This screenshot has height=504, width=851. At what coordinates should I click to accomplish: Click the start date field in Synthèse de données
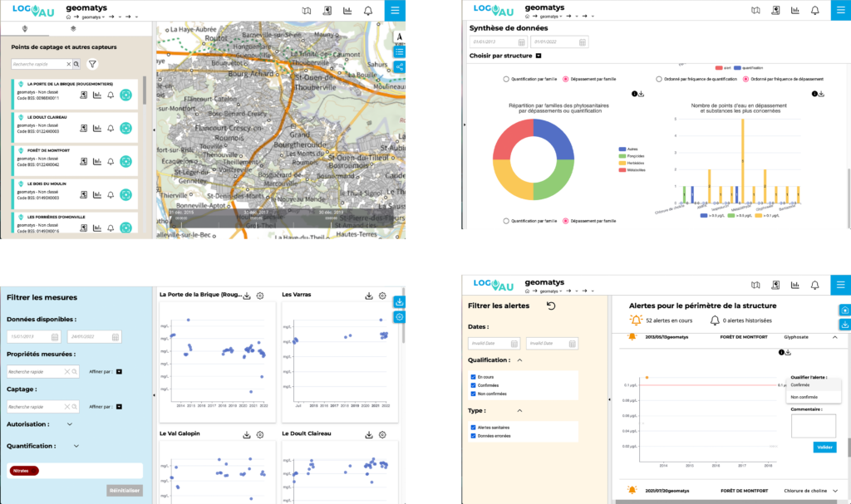coord(499,42)
